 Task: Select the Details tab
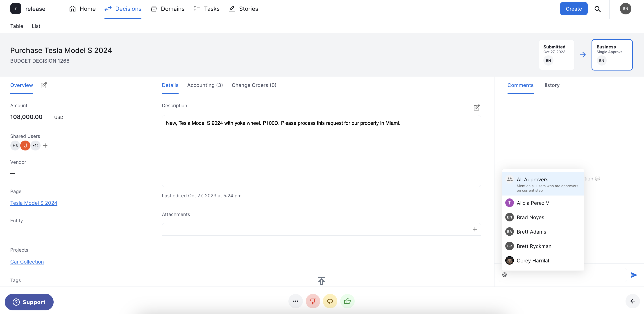click(x=170, y=85)
